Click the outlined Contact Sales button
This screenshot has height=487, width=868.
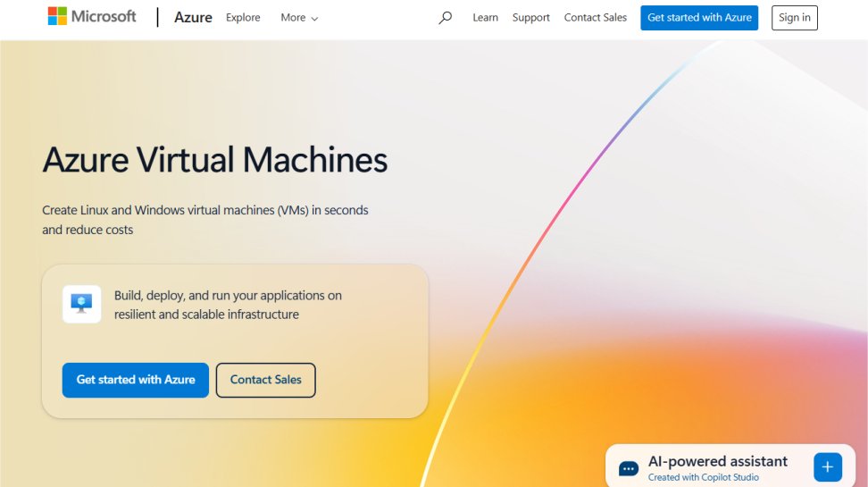(266, 380)
